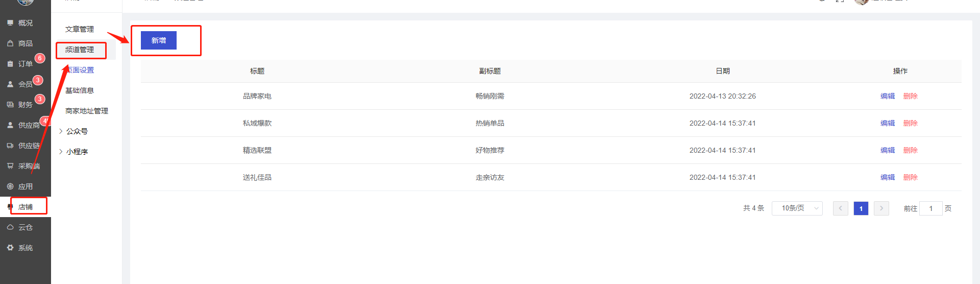Click the 供应商 person icon

[10, 125]
